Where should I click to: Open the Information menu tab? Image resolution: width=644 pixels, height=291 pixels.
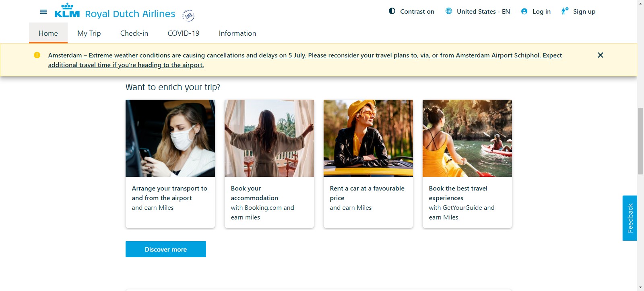(x=237, y=33)
